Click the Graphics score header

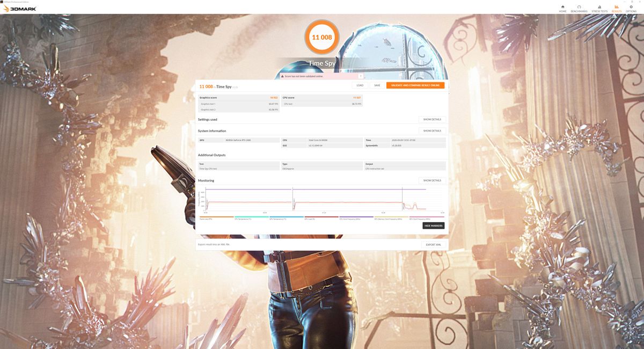(x=239, y=98)
